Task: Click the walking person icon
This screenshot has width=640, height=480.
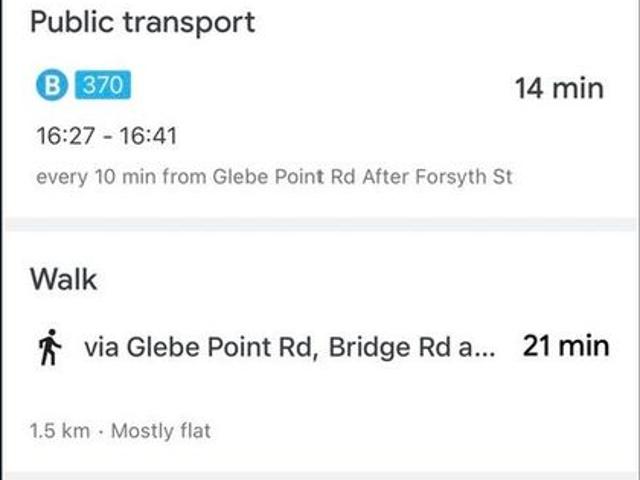Action: (x=49, y=348)
